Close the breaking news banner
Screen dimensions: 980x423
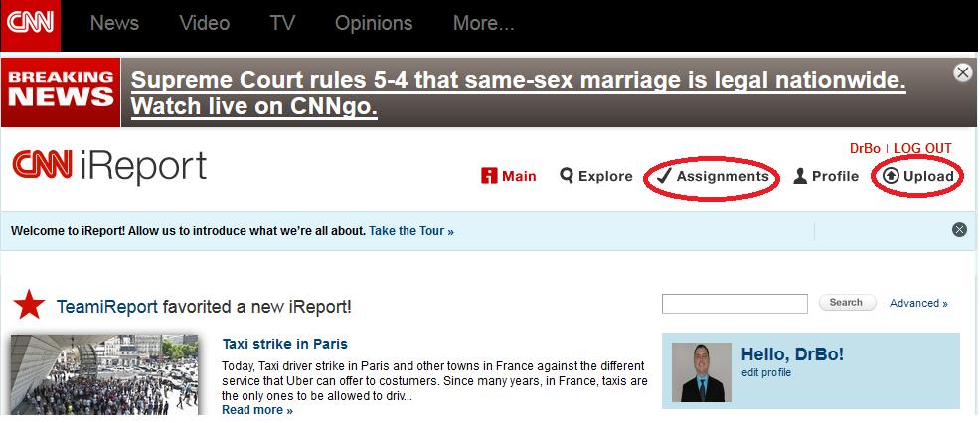pyautogui.click(x=963, y=72)
